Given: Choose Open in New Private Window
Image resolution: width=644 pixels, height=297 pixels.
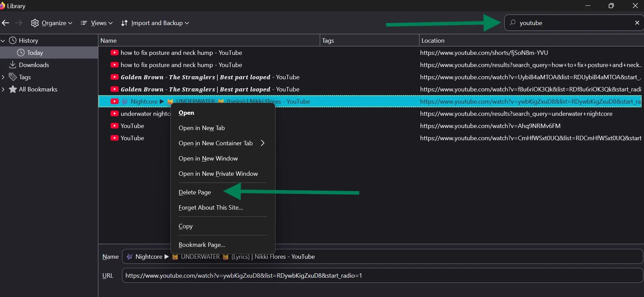Looking at the screenshot, I should coord(222,173).
